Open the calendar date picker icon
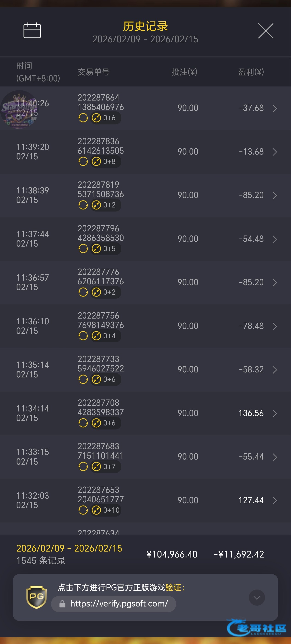 (x=32, y=31)
